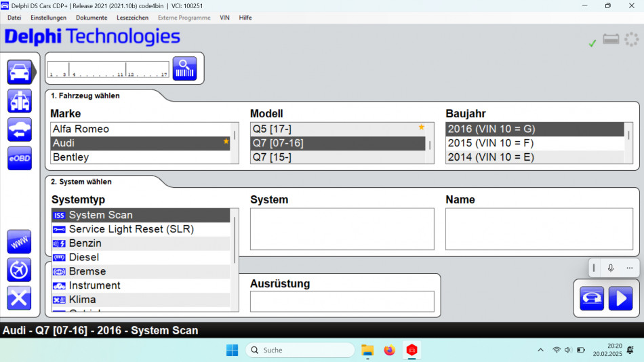Click the ISS icon beside System Scan
This screenshot has width=644, height=362.
click(59, 216)
